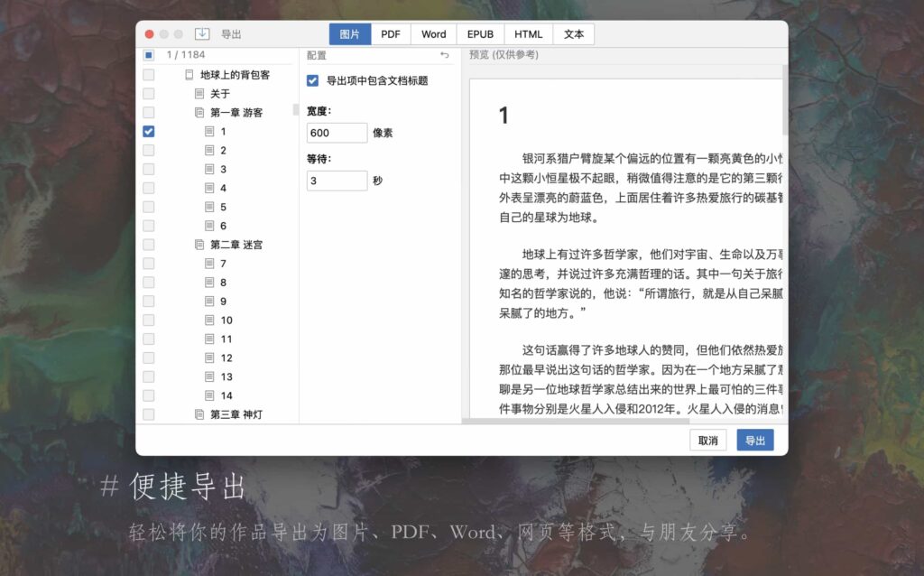Click the 导出 confirm button
The image size is (924, 576).
tap(755, 440)
